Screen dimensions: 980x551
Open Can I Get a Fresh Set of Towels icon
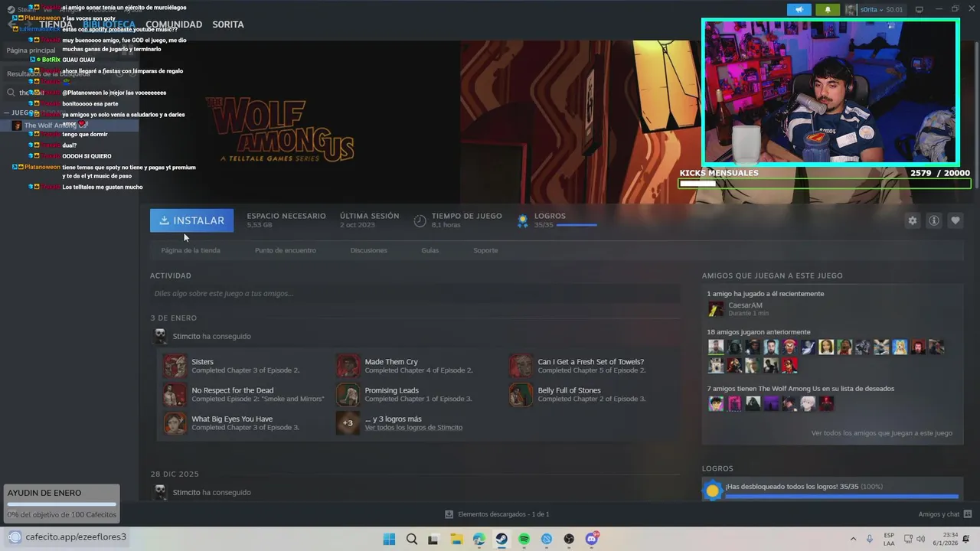(x=521, y=366)
